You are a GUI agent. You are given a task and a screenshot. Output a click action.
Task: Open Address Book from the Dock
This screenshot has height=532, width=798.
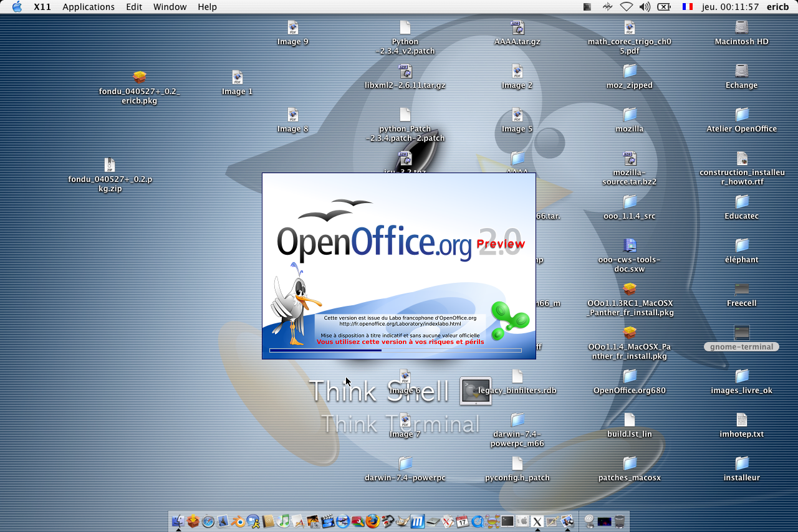point(269,521)
